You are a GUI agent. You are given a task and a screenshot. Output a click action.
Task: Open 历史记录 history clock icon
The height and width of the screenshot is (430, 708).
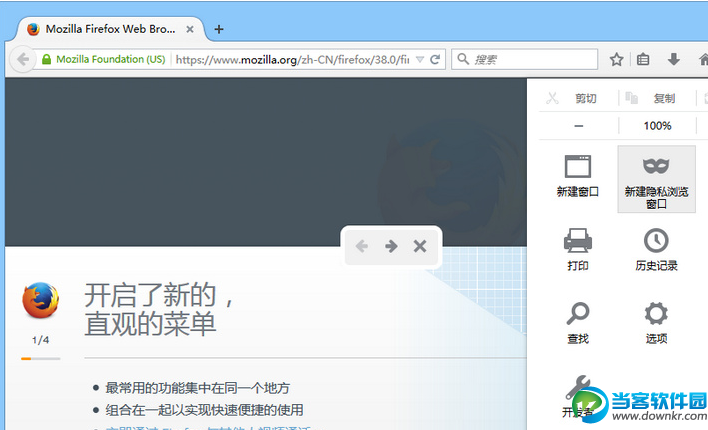coord(656,240)
